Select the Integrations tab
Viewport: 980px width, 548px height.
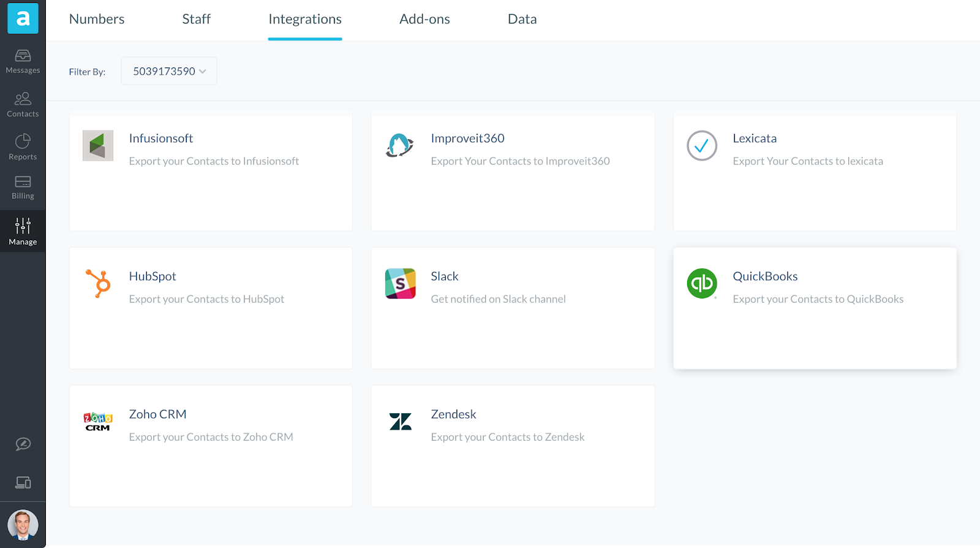point(305,19)
